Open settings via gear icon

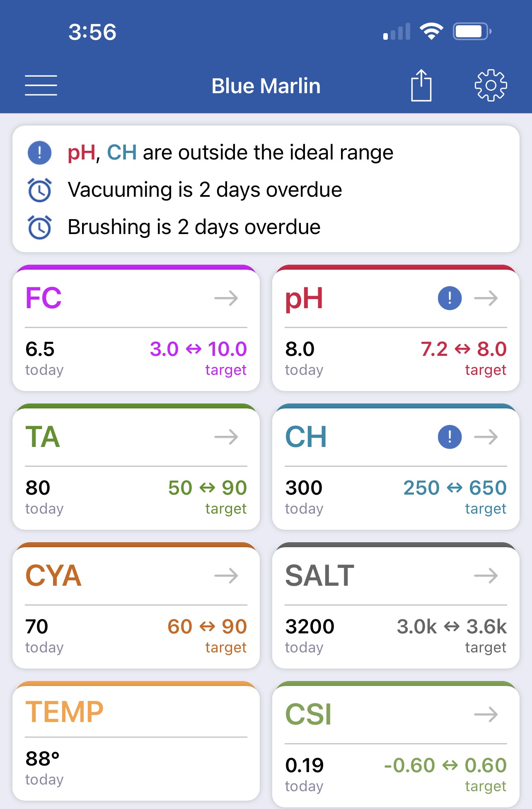pyautogui.click(x=491, y=85)
